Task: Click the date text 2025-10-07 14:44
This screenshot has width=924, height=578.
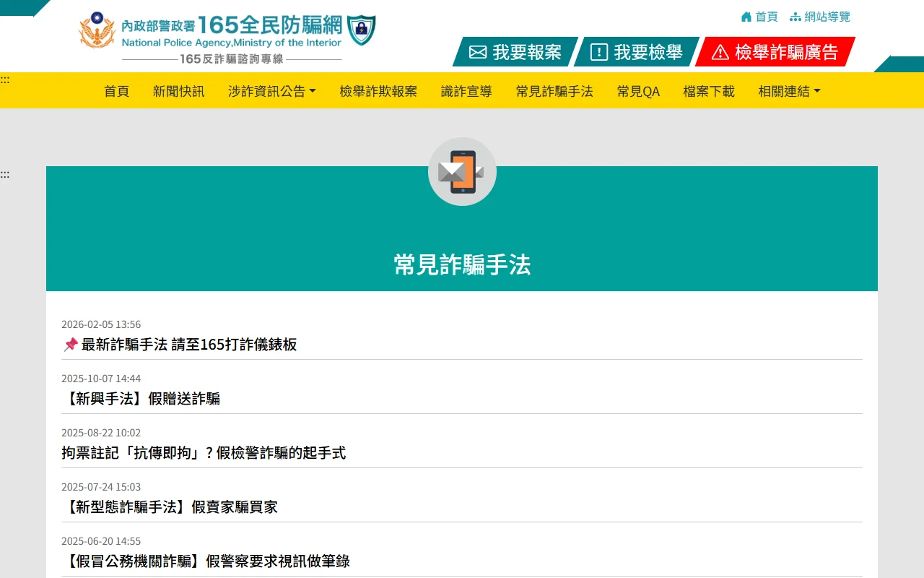Action: (101, 379)
